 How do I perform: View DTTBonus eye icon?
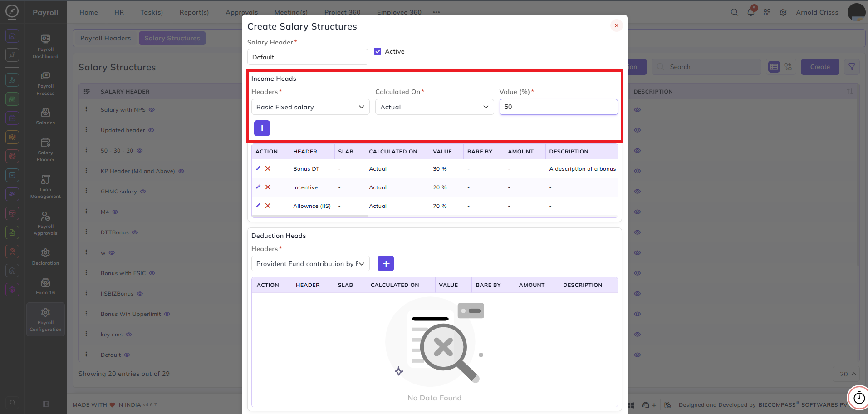pos(135,232)
